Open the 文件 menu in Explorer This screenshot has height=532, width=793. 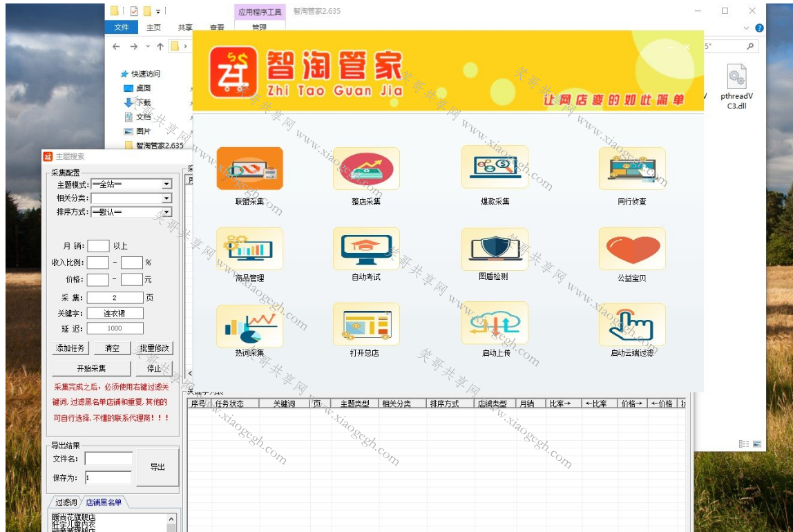coord(122,28)
